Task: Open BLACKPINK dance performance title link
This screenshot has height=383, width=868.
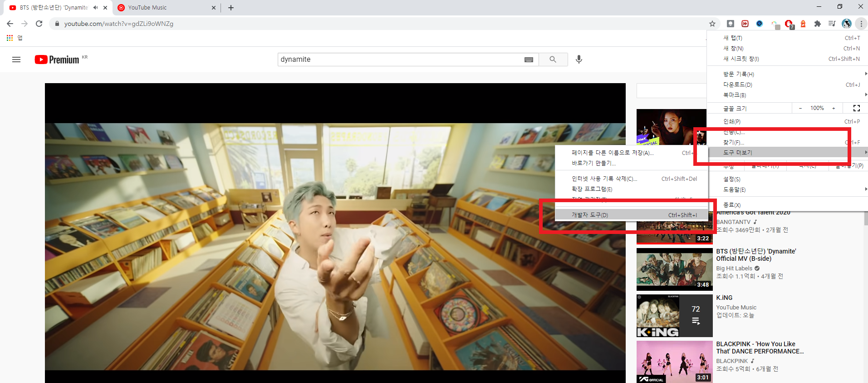Action: (x=760, y=348)
